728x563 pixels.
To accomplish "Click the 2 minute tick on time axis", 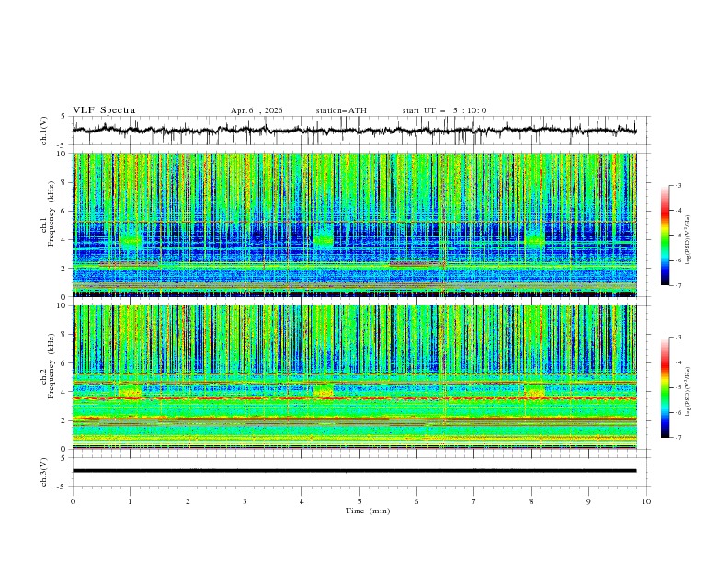I will click(188, 501).
